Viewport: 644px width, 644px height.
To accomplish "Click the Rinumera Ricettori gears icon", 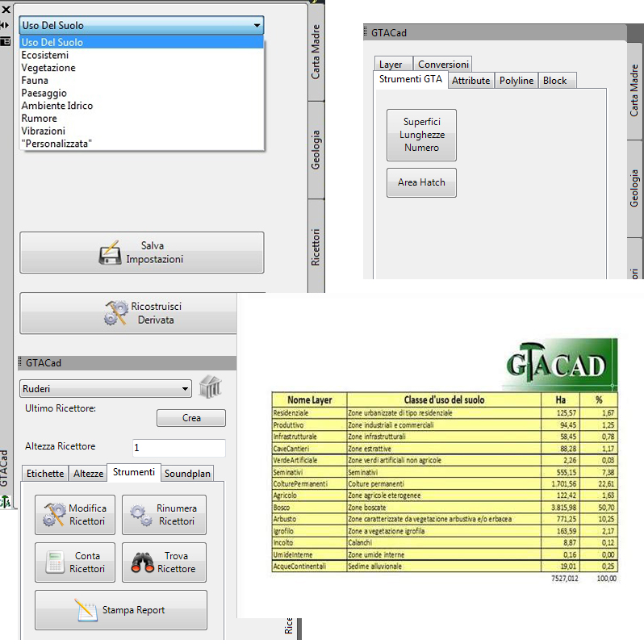I will point(141,515).
